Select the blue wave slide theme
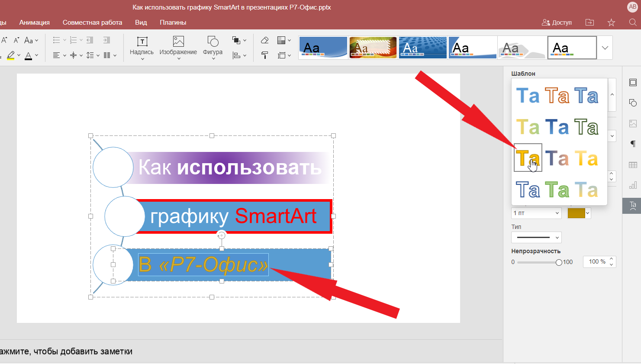Viewport: 641px width, 364px height. coord(323,47)
